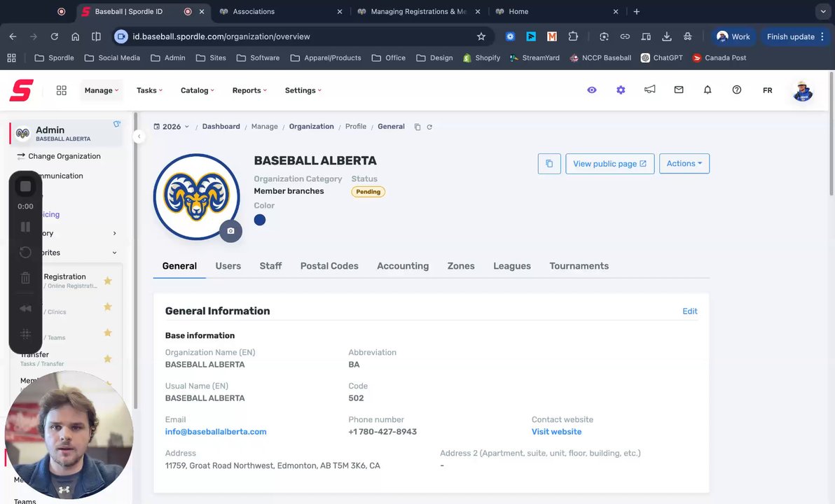The height and width of the screenshot is (504, 835).
Task: Switch to the Accounting tab
Action: 403,266
